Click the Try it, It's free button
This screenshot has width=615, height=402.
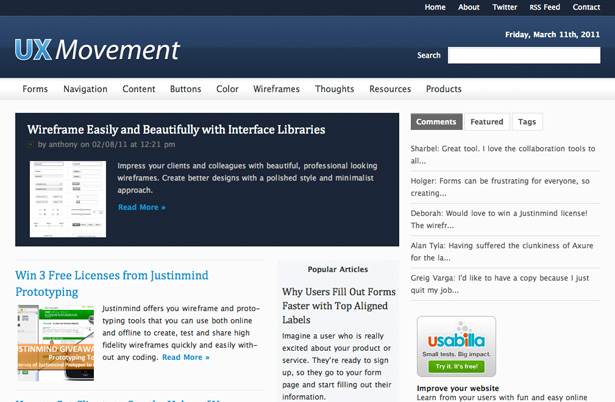pyautogui.click(x=457, y=366)
